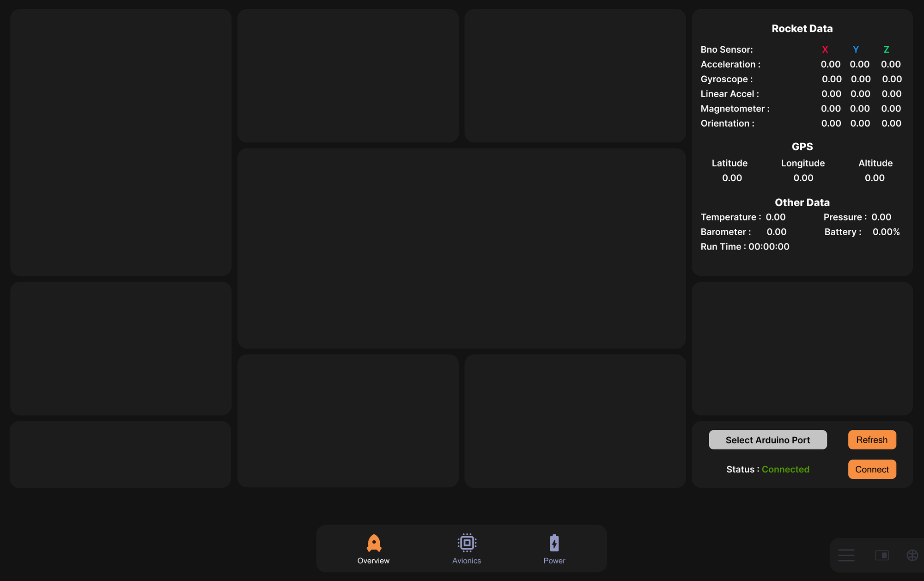The height and width of the screenshot is (581, 924).
Task: Click the Acceleration Z value
Action: click(891, 64)
